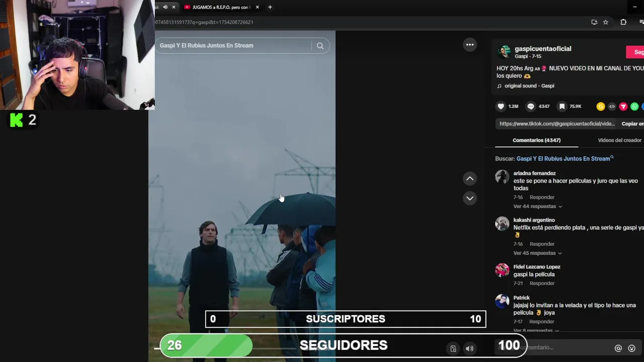Open comments via speech bubble icon
Image resolution: width=644 pixels, height=362 pixels.
click(531, 106)
